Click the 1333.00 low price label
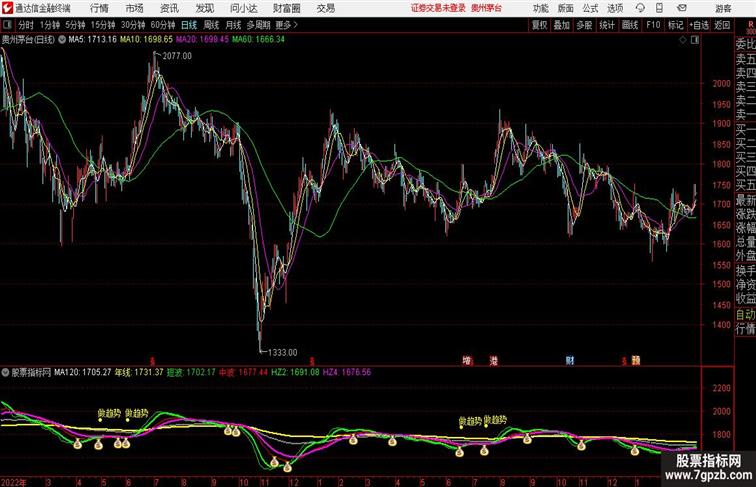The image size is (756, 487). [x=283, y=352]
